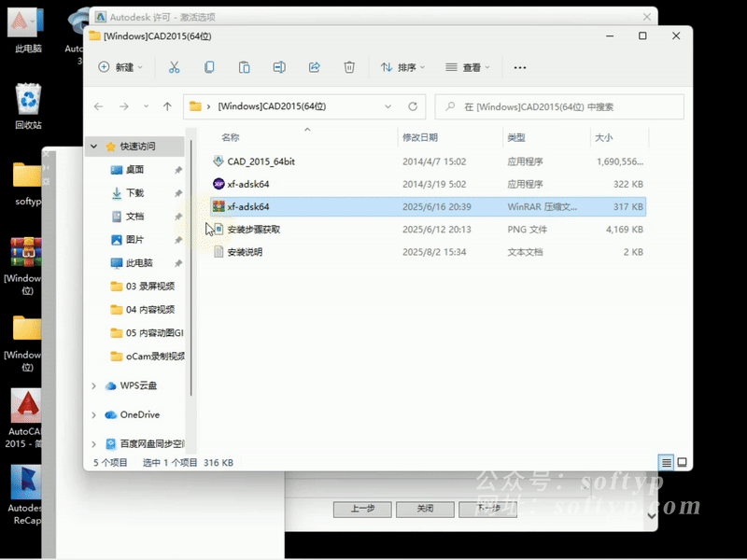Screen dimensions: 747x560
Task: Open 图片 in quick access
Action: [134, 240]
